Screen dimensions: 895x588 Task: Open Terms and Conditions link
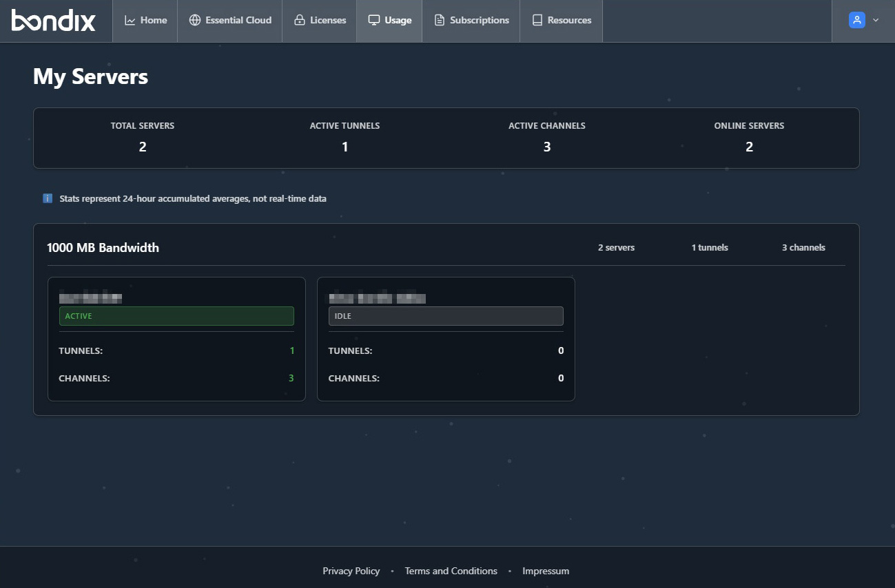point(451,571)
